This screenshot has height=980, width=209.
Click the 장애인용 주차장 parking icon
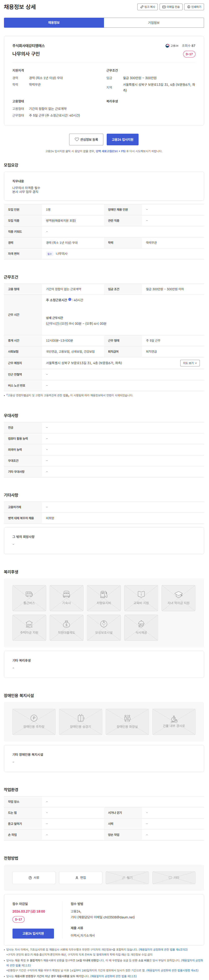coord(34,718)
